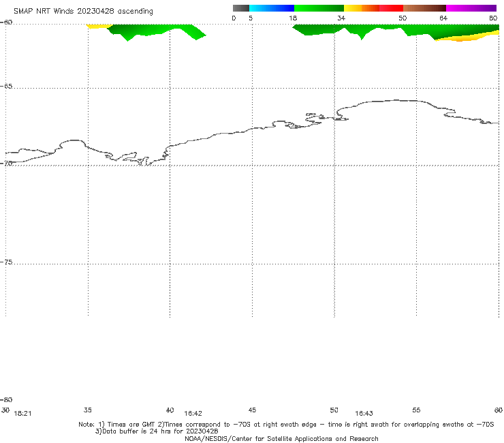Click the green 18–34 segment of the color scale

click(319, 8)
